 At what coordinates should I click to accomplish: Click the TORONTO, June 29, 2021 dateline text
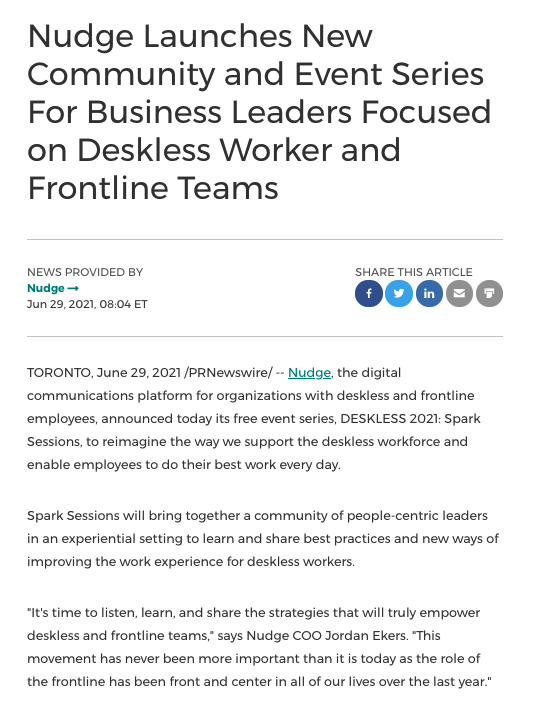point(104,373)
